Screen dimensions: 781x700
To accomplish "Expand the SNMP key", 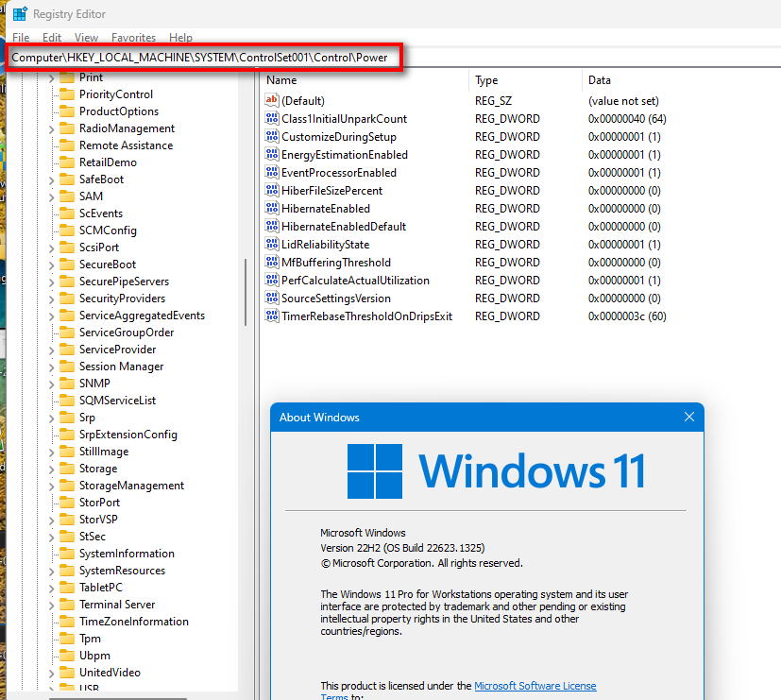I will pyautogui.click(x=51, y=384).
